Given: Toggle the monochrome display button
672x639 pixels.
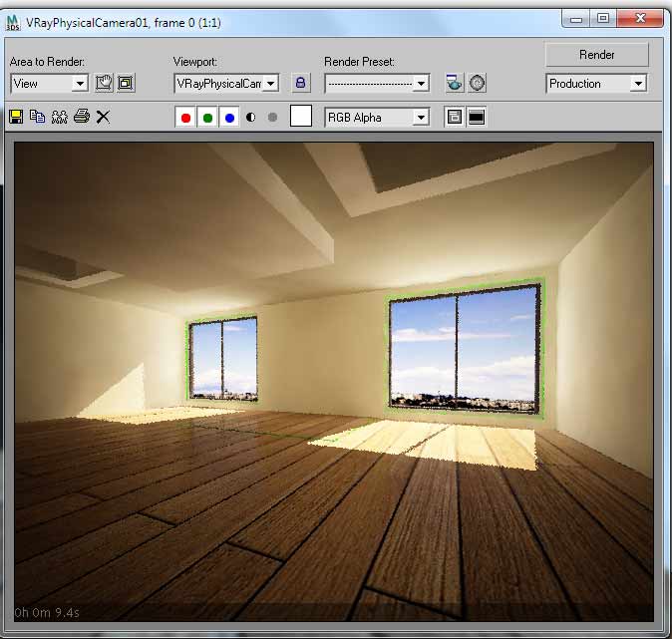Looking at the screenshot, I should (272, 117).
